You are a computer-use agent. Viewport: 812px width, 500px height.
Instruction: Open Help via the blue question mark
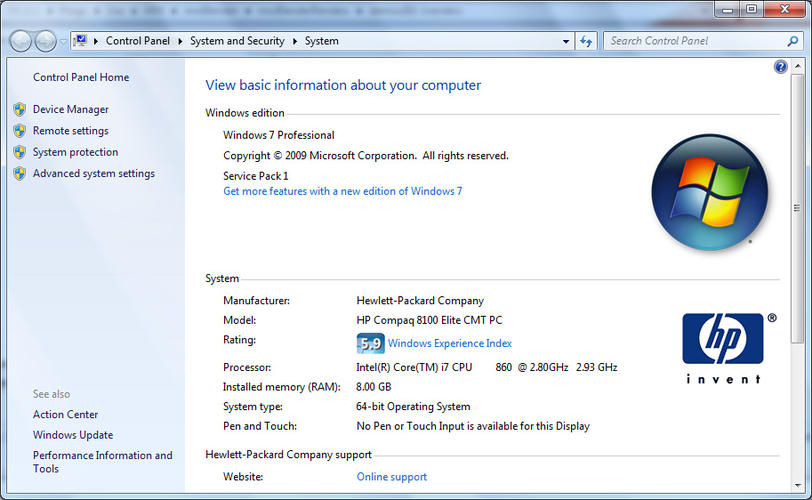780,66
